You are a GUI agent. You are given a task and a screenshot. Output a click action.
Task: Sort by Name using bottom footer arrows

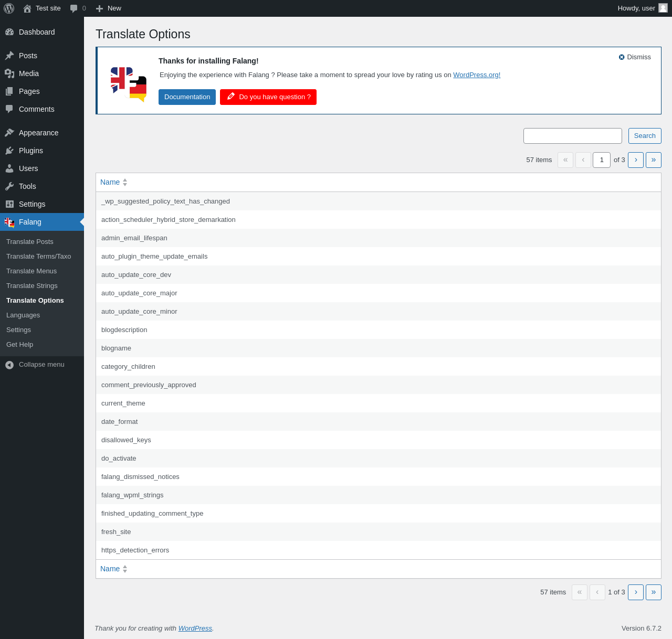click(x=125, y=569)
